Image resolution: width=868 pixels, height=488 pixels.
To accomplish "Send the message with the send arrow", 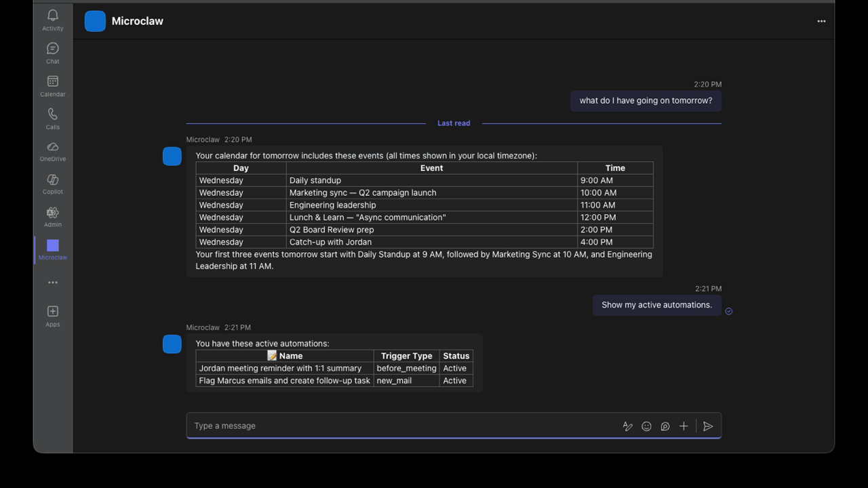I will tap(708, 426).
